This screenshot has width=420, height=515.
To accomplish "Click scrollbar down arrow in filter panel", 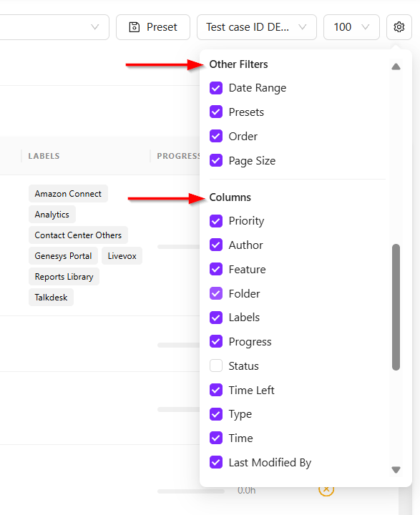I will coord(396,470).
